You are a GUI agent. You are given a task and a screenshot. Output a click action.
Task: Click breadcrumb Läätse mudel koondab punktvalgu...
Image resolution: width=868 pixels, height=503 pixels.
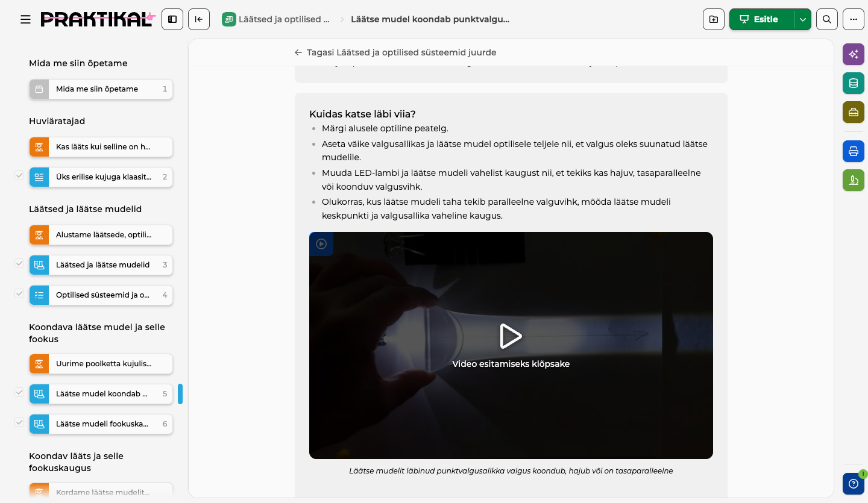[x=430, y=19]
